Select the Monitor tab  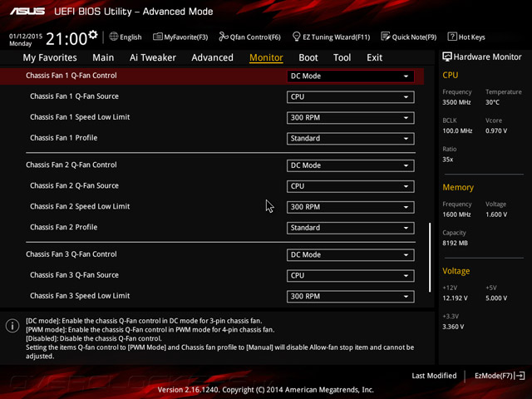[266, 57]
